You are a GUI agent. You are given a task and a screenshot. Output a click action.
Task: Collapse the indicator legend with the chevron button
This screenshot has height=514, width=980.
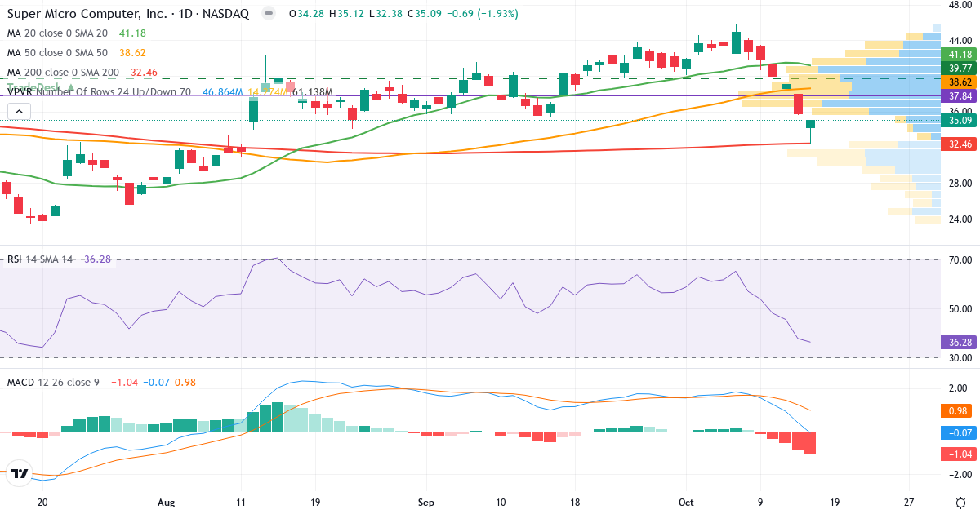(x=20, y=112)
